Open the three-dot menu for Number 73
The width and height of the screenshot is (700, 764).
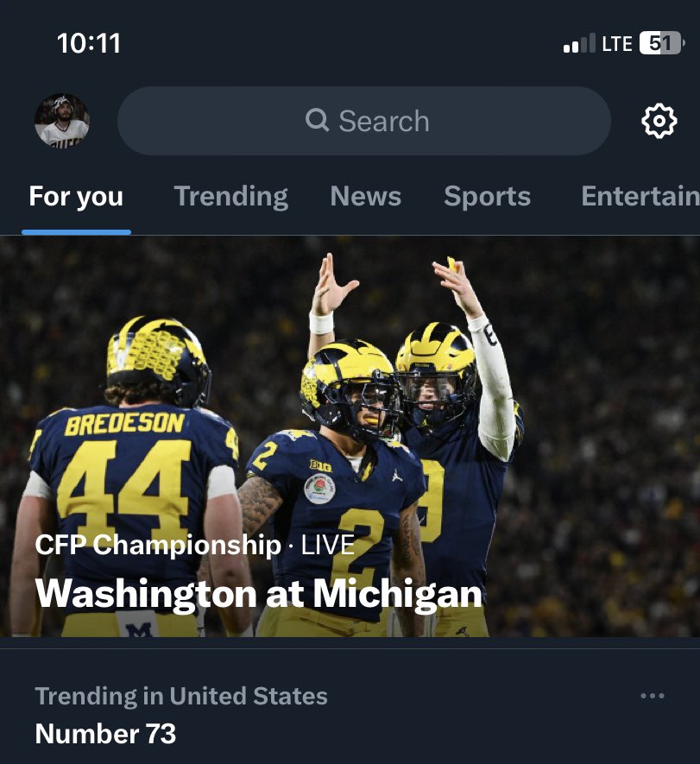(653, 696)
